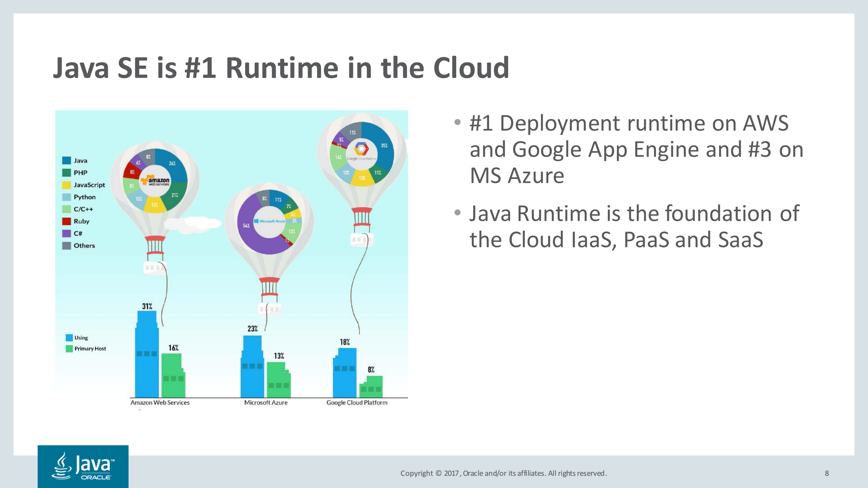The width and height of the screenshot is (868, 488).
Task: Click the Amazon Web Services logo
Action: [x=155, y=180]
